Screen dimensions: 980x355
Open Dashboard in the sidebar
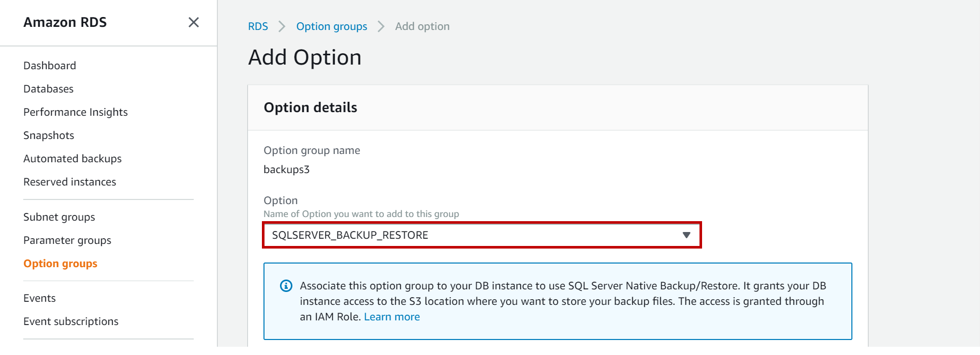pos(50,66)
